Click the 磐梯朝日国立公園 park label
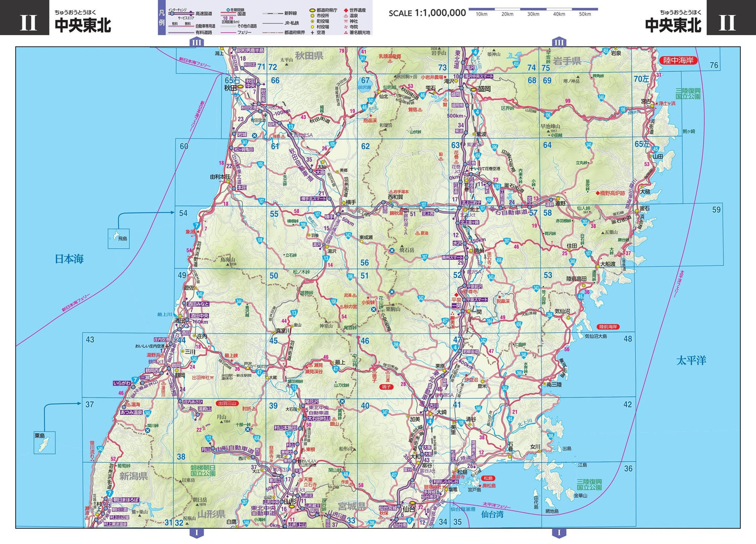Image resolution: width=756 pixels, height=544 pixels. tap(203, 470)
